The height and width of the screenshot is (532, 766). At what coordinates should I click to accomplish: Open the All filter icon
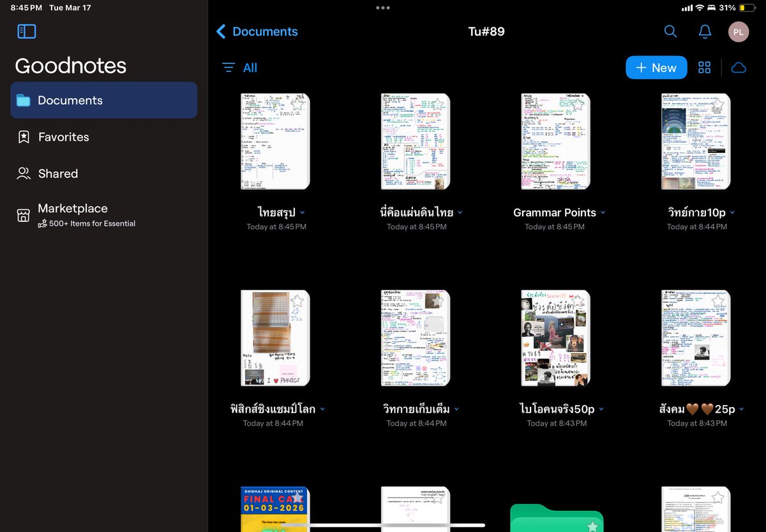pyautogui.click(x=229, y=68)
